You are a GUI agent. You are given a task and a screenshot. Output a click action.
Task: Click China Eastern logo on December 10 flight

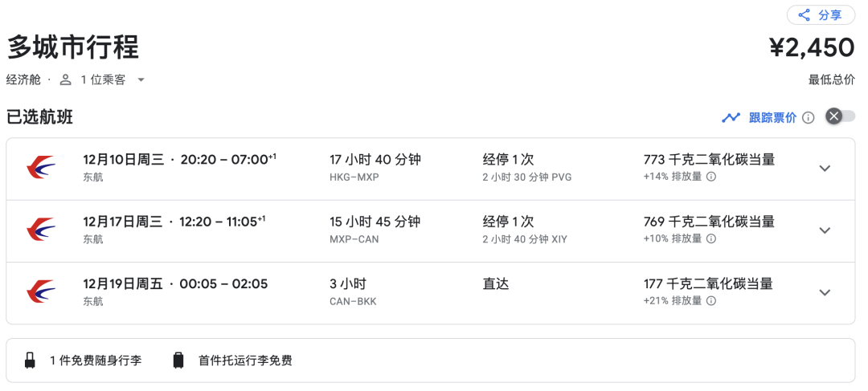click(41, 168)
